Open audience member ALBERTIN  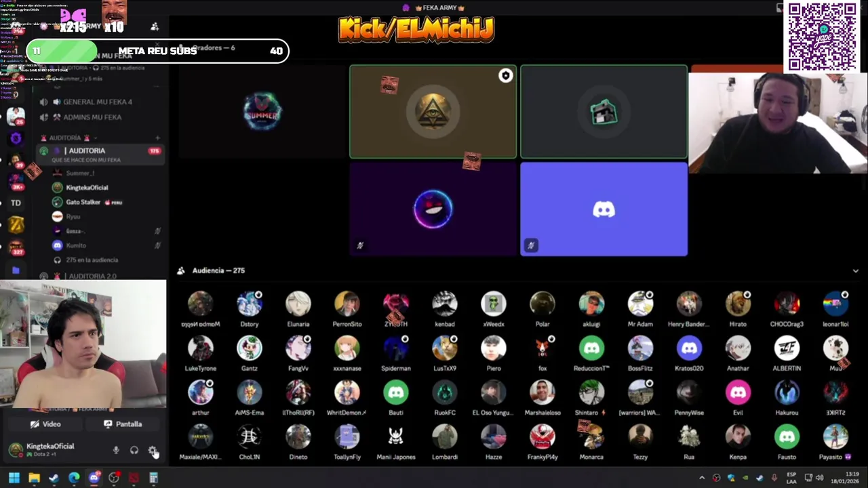click(x=787, y=354)
